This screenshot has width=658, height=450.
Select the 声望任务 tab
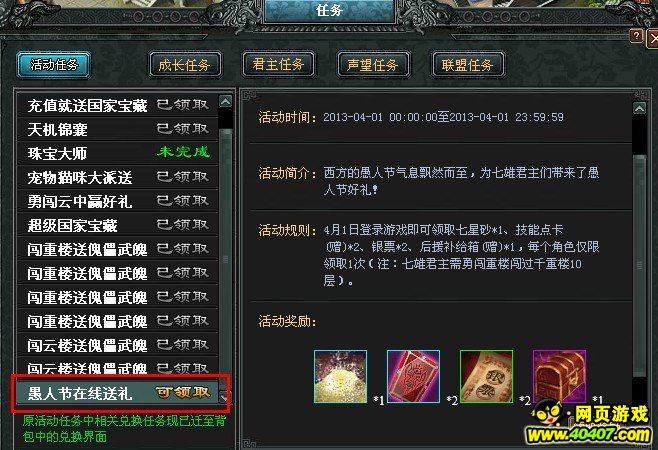[373, 65]
